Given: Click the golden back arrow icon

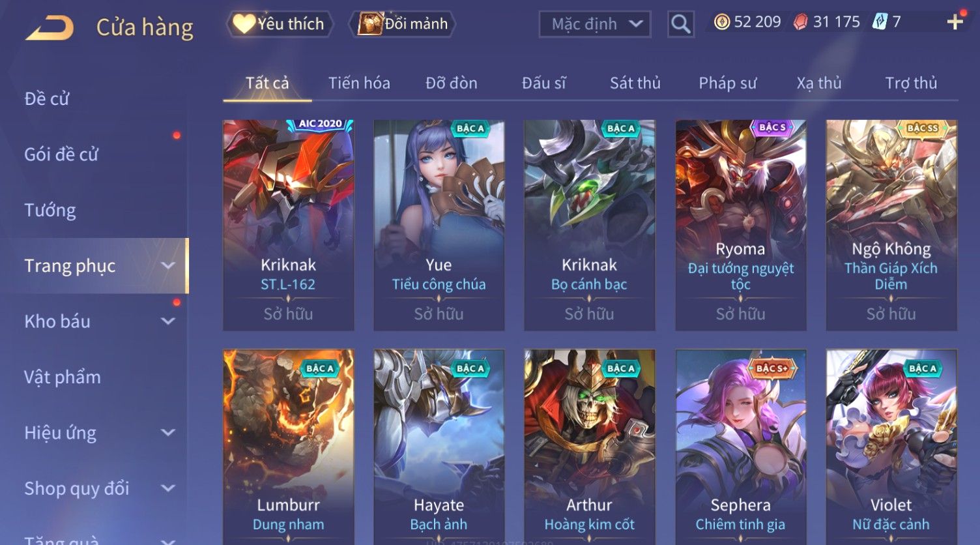Looking at the screenshot, I should click(50, 27).
